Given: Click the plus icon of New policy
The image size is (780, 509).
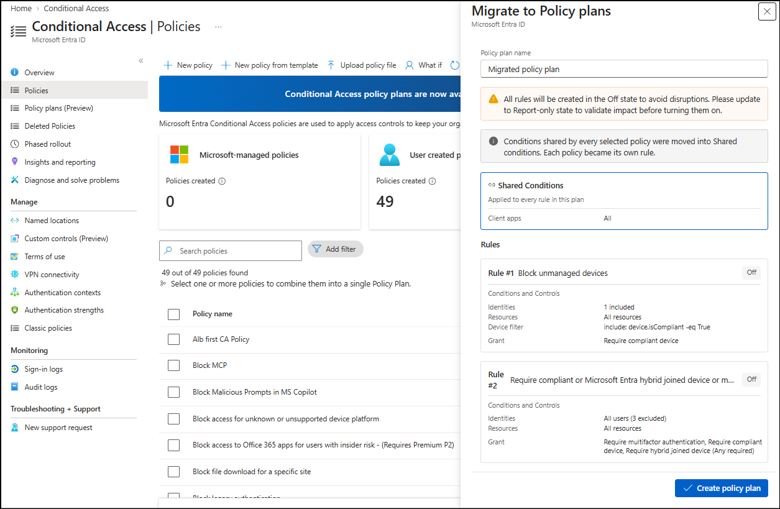Looking at the screenshot, I should [168, 65].
